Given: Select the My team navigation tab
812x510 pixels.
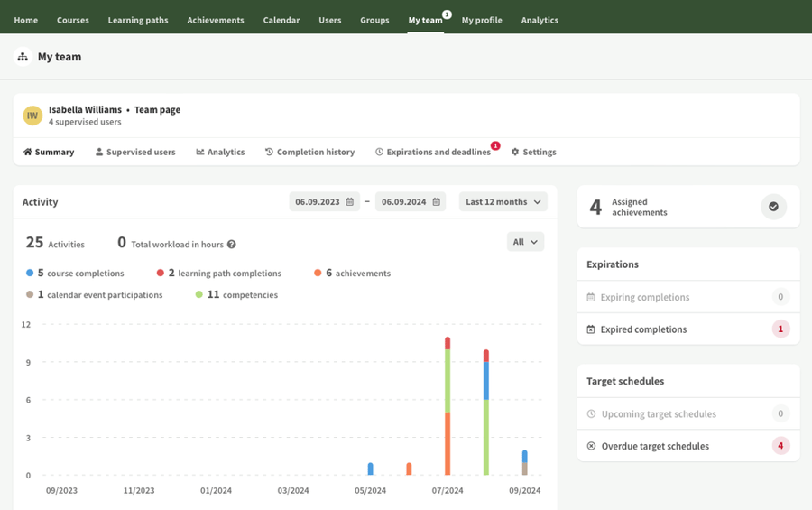Looking at the screenshot, I should click(x=425, y=20).
